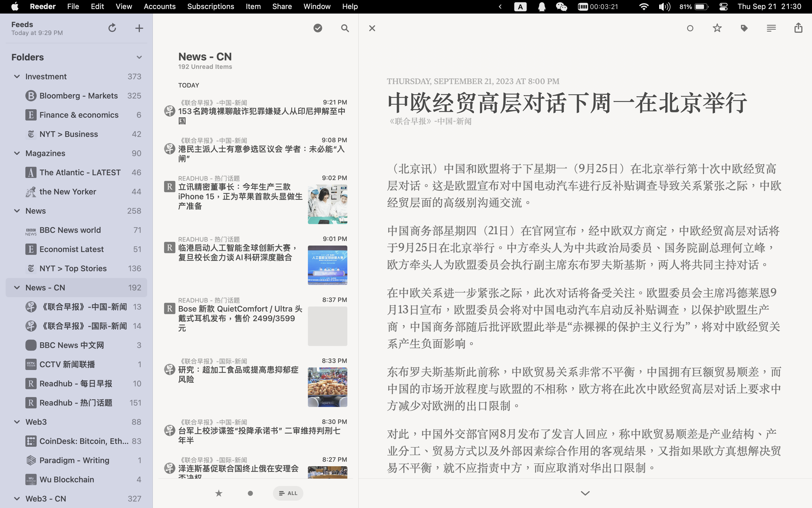This screenshot has width=812, height=508.
Task: Collapse the Magazines folder
Action: point(17,153)
